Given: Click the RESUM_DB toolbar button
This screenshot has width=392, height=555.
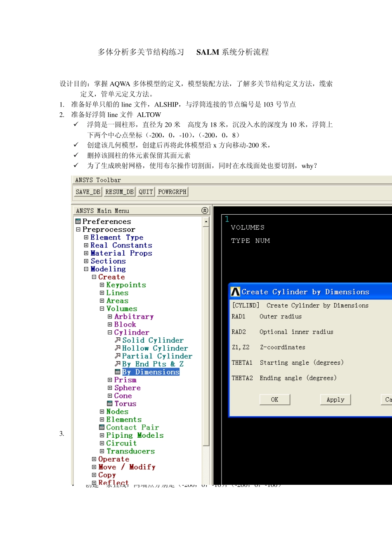Looking at the screenshot, I should [x=119, y=192].
